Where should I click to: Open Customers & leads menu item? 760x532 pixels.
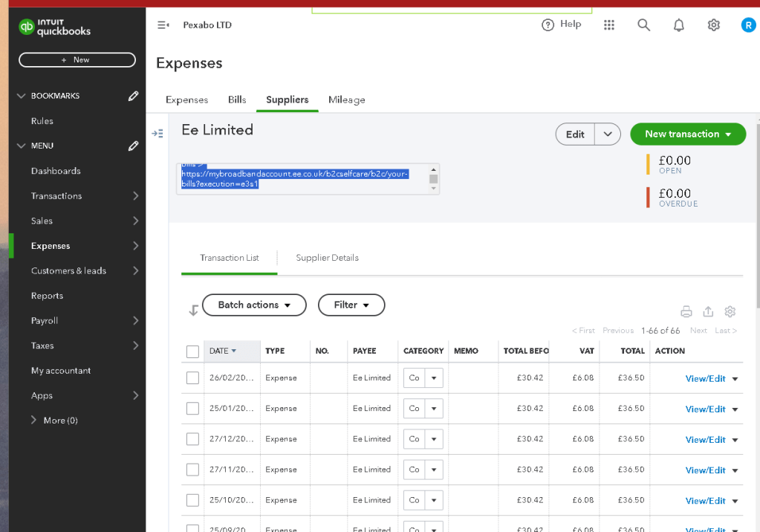coord(77,271)
